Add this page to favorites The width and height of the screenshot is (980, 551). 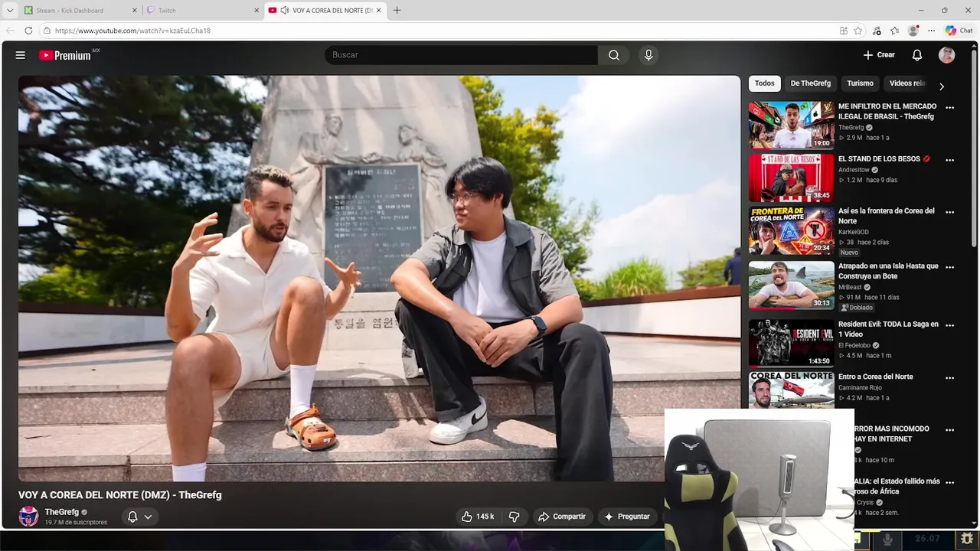coord(858,31)
